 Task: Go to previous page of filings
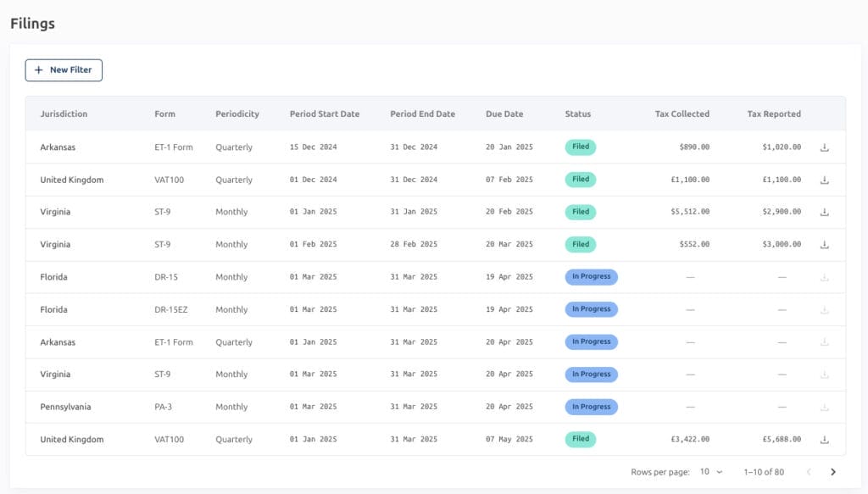click(x=809, y=472)
